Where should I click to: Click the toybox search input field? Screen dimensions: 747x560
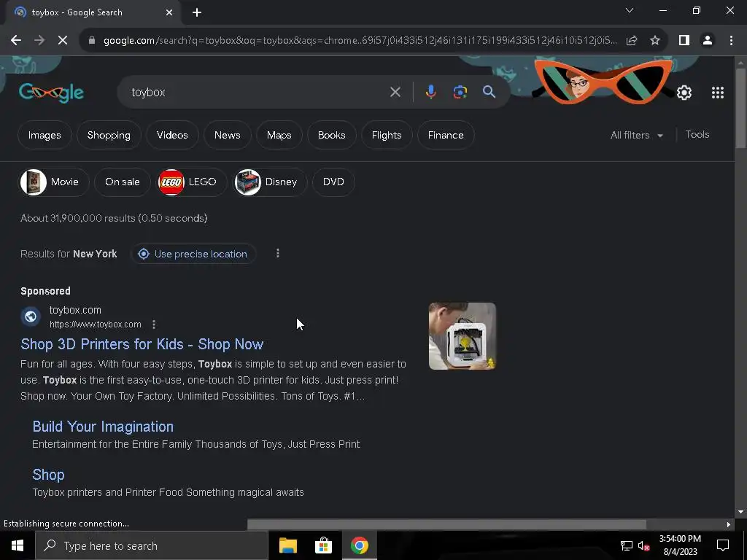point(258,92)
